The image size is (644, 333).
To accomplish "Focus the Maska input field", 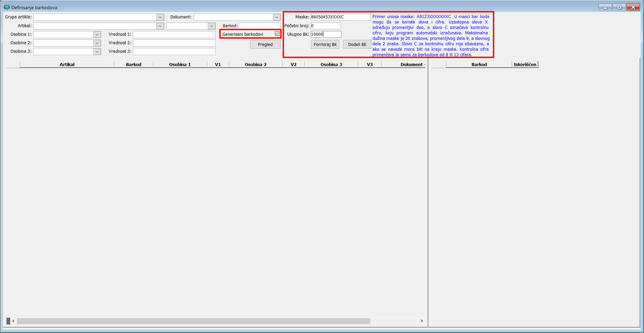I will click(340, 17).
